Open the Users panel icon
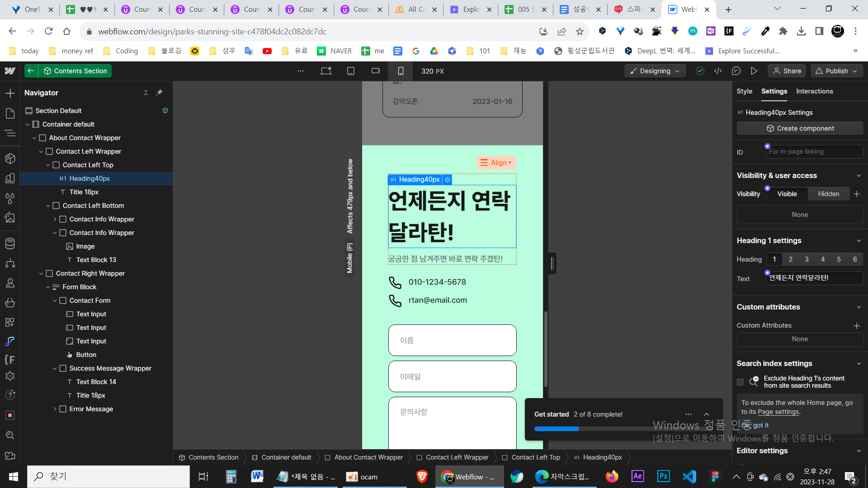 [10, 283]
